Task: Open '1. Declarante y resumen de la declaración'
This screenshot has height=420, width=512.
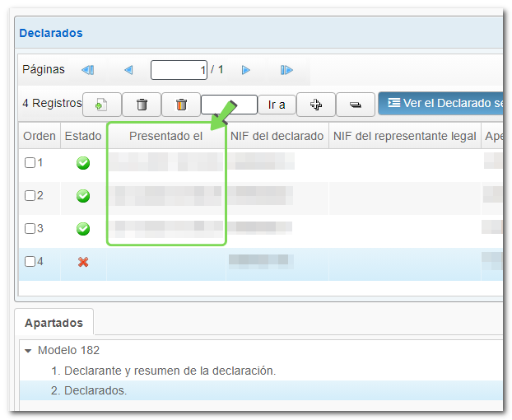Action: coord(170,371)
